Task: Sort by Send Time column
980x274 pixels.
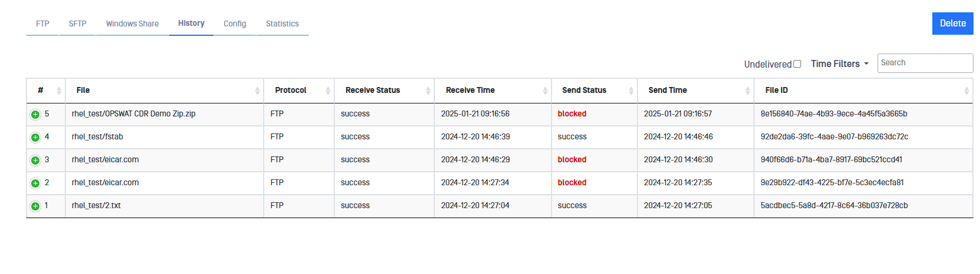Action: click(748, 91)
